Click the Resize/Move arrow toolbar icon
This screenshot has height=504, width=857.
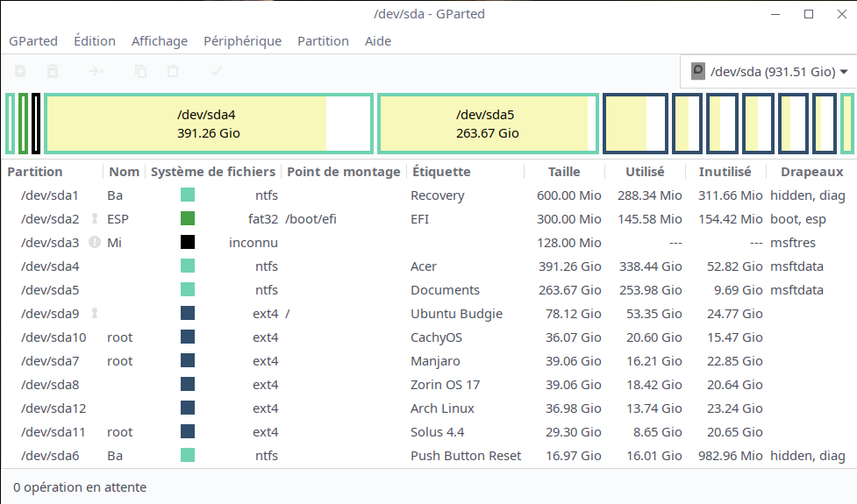pos(96,72)
